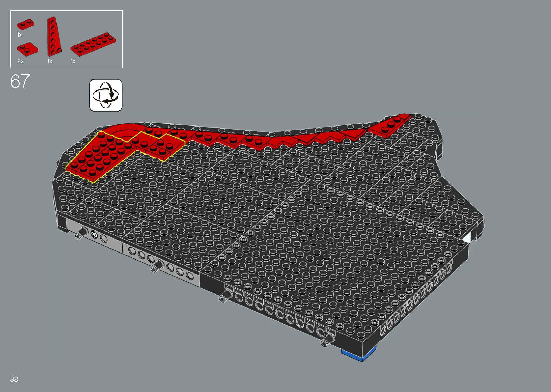Click the blue brick under the model
Image resolution: width=551 pixels, height=392 pixels.
(x=359, y=354)
